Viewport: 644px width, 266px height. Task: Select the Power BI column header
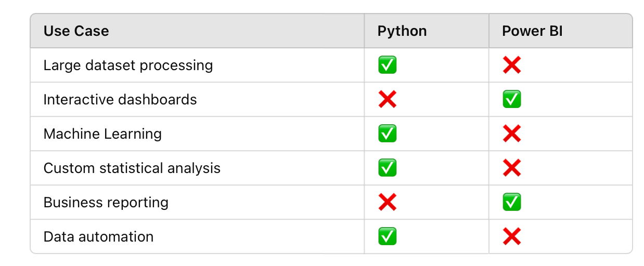click(x=532, y=31)
